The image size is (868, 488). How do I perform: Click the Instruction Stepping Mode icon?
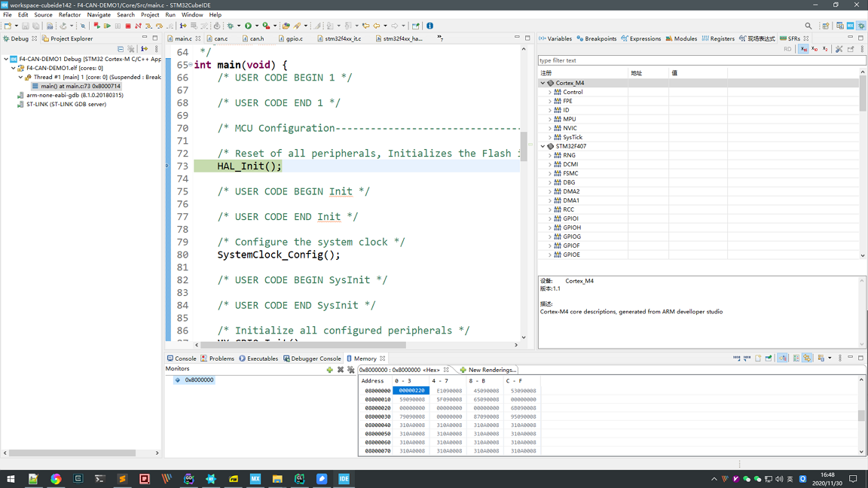[183, 26]
